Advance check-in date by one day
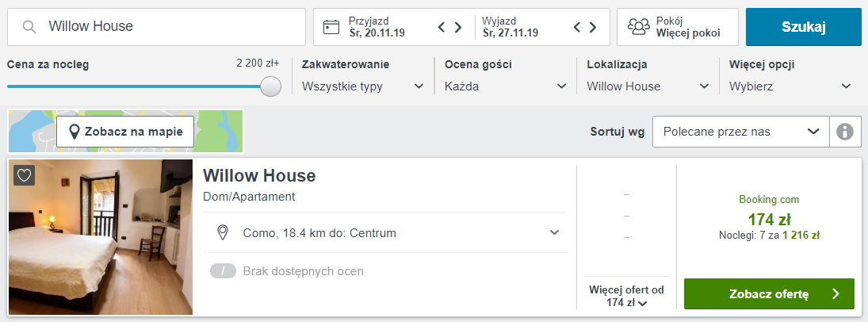Viewport: 868px width, 322px height. coord(458,27)
